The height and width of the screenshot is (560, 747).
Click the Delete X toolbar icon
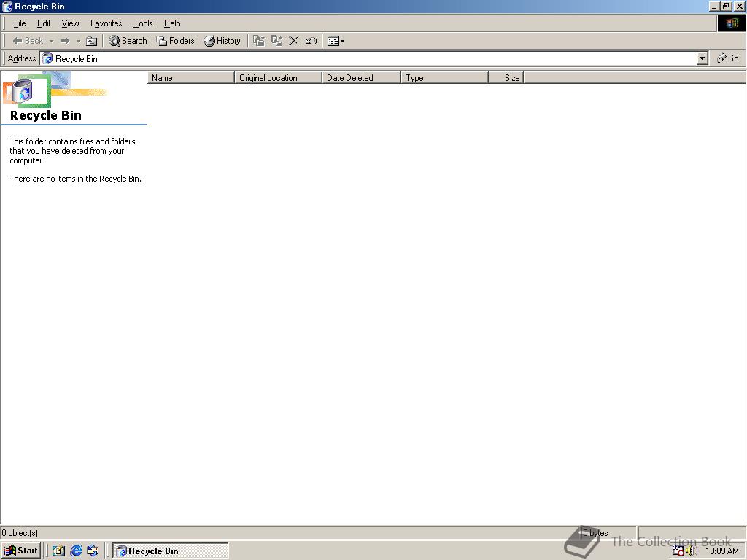293,41
